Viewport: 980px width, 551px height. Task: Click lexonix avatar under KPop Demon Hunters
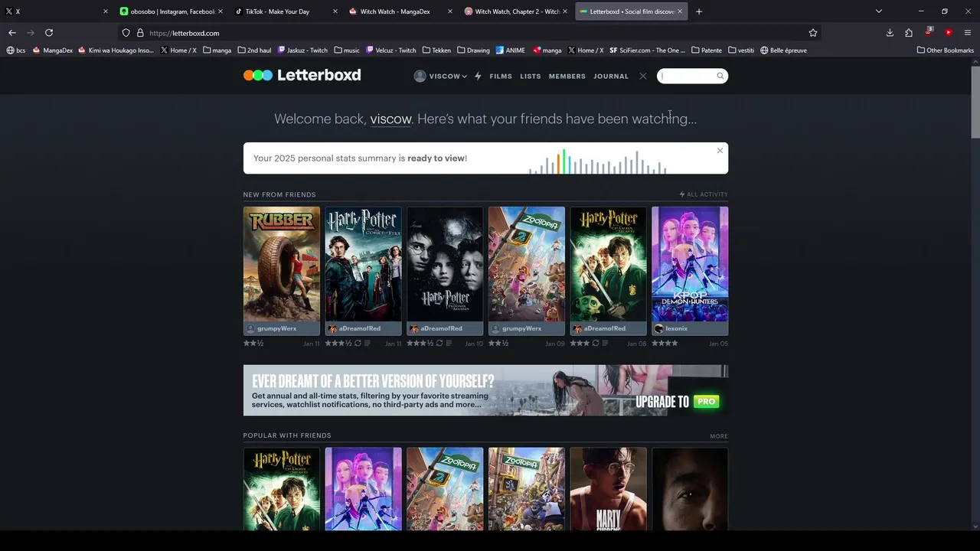tap(658, 328)
